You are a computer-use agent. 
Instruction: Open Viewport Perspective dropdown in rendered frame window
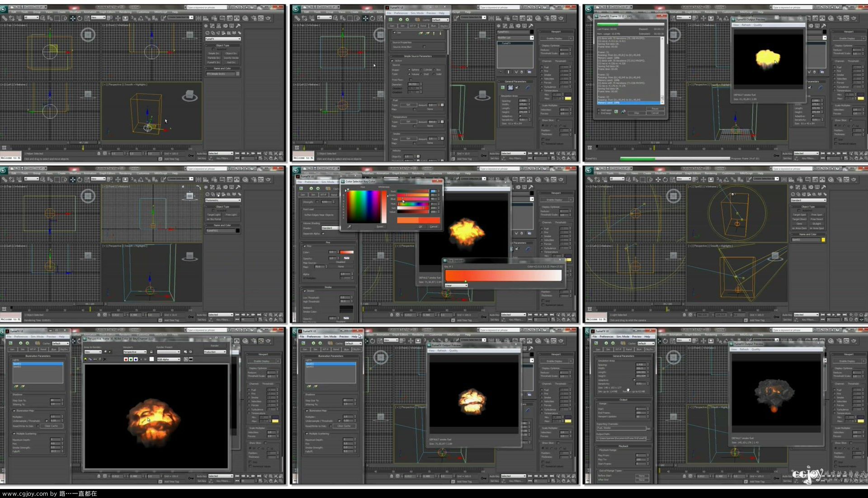[x=135, y=352]
